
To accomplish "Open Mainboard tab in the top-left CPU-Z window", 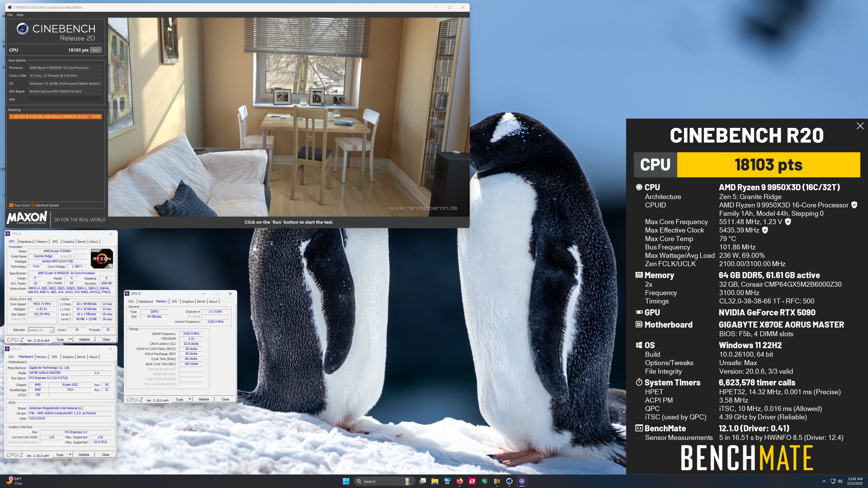I will pyautogui.click(x=26, y=242).
